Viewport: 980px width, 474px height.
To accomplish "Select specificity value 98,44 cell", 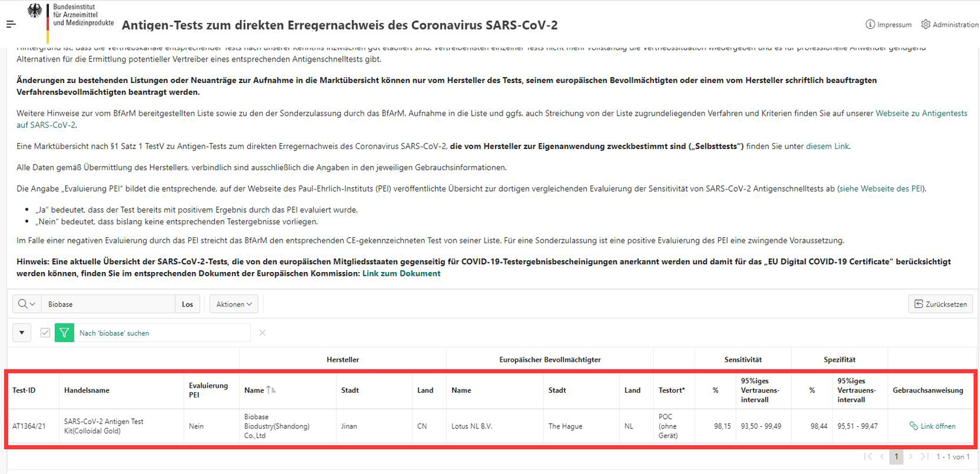I will (811, 426).
